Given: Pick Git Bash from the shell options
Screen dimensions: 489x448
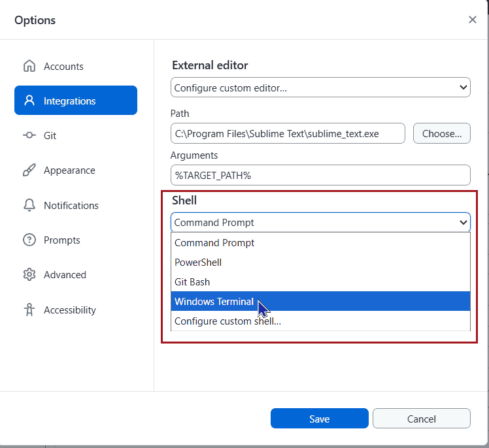Looking at the screenshot, I should 192,282.
